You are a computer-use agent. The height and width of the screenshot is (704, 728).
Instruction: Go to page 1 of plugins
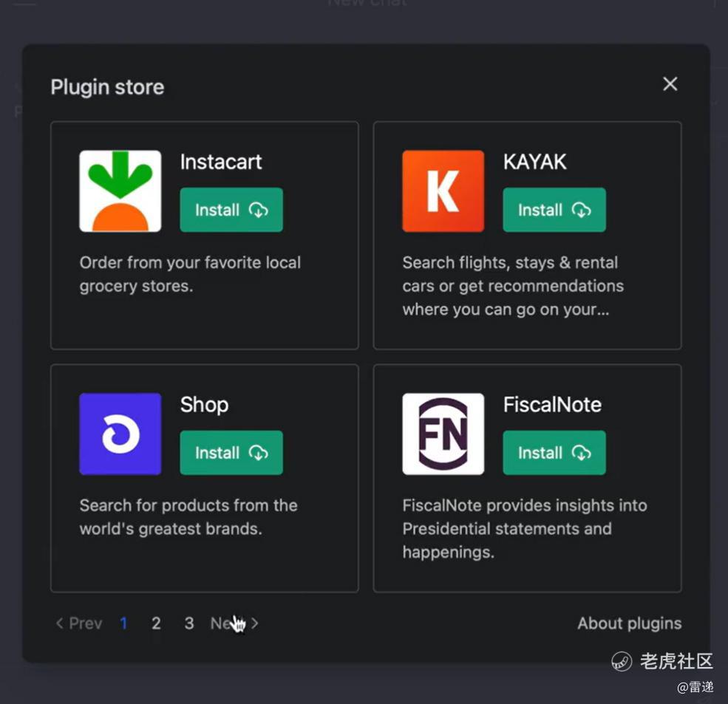point(123,623)
